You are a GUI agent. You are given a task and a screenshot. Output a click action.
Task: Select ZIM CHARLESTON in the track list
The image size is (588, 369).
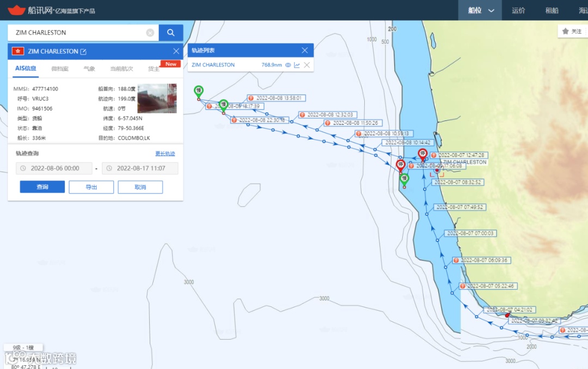tap(213, 64)
